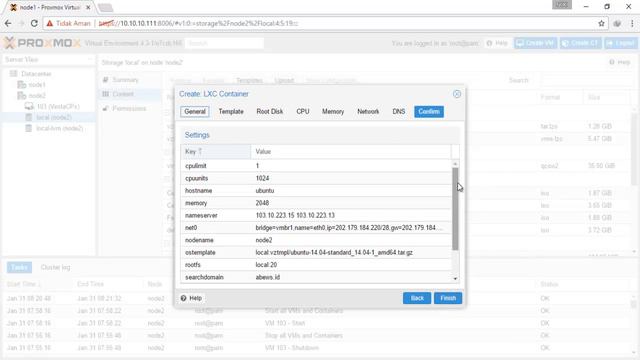Viewport: 640px width, 360px height.
Task: Click the browser back arrow
Action: point(8,24)
